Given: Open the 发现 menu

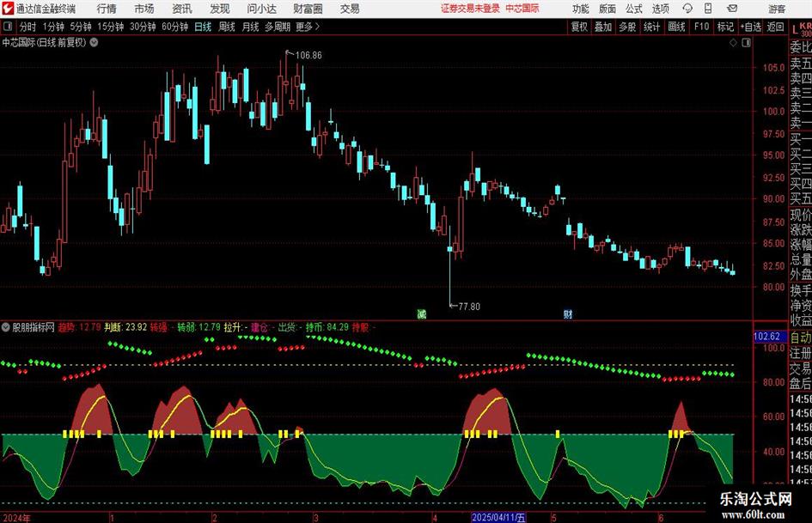Looking at the screenshot, I should coord(220,9).
